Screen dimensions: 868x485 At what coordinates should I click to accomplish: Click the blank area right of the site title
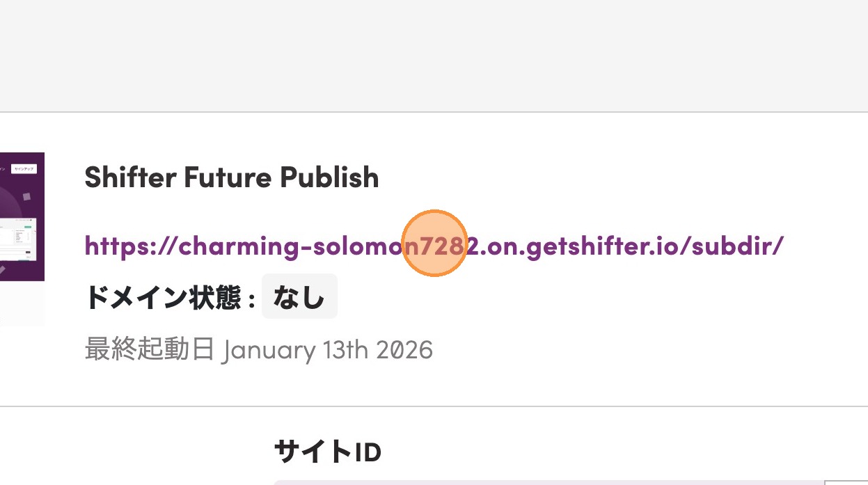(613, 177)
